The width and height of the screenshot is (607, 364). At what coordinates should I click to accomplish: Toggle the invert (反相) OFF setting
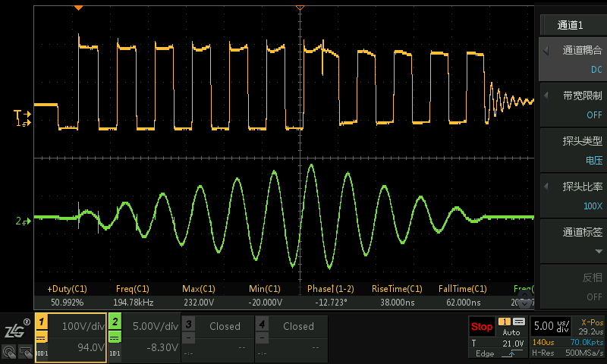click(572, 287)
